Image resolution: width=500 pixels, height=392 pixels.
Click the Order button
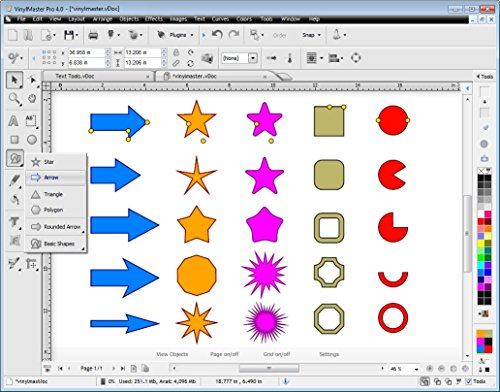click(279, 35)
